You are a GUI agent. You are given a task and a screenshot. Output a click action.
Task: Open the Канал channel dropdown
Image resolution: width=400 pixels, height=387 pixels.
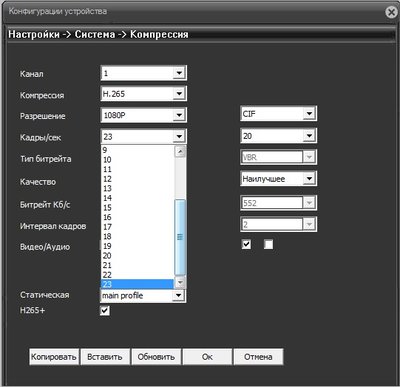[144, 73]
